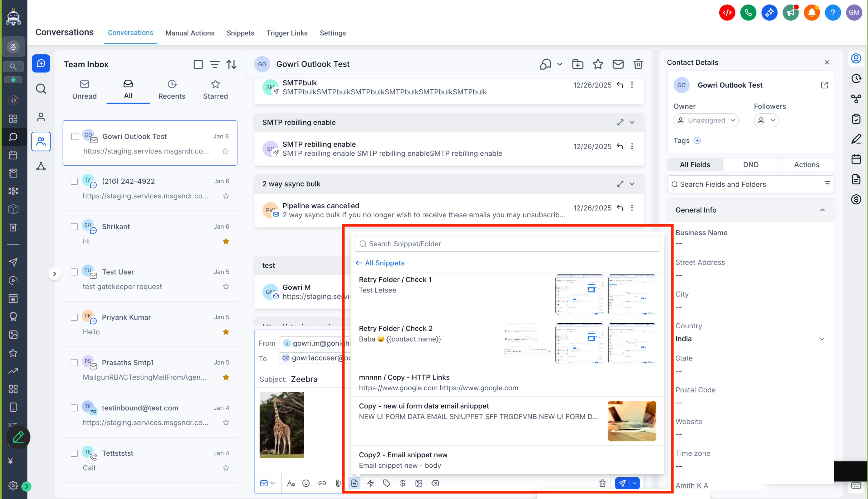Open the Owner Unassigned dropdown
The image size is (868, 499).
[x=705, y=120]
